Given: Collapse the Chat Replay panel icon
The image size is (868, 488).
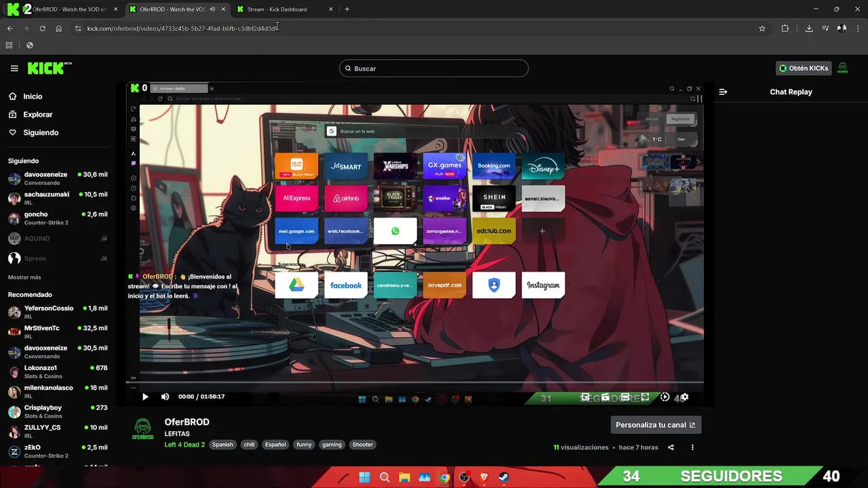Looking at the screenshot, I should point(723,91).
